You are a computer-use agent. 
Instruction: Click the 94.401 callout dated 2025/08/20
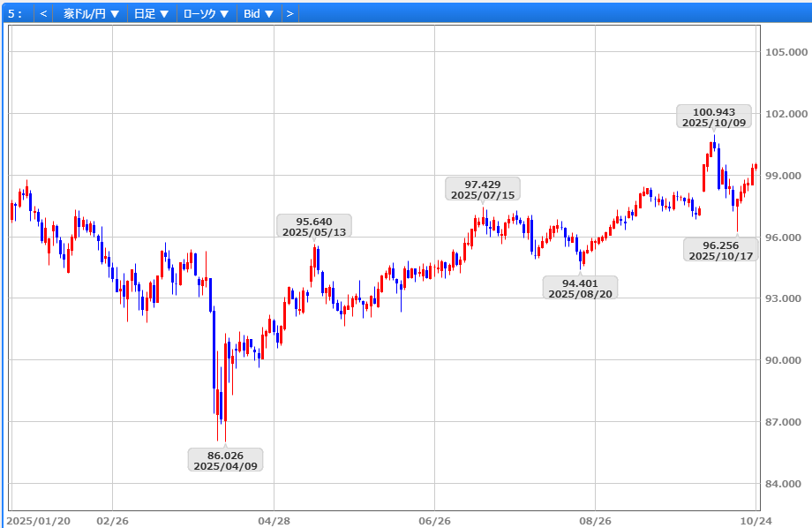[x=580, y=288]
